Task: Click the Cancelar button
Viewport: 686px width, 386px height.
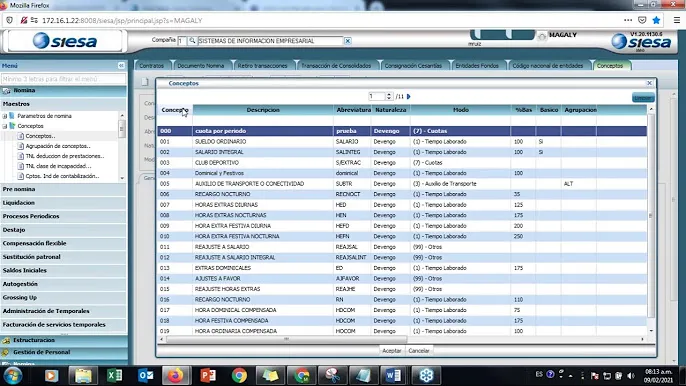Action: pos(419,351)
